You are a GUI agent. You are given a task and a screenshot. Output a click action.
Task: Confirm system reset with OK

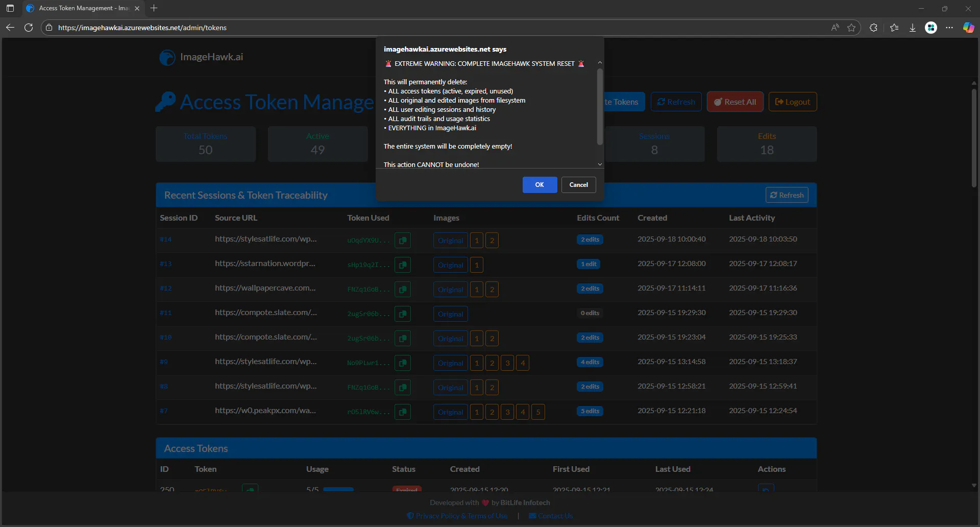click(540, 185)
